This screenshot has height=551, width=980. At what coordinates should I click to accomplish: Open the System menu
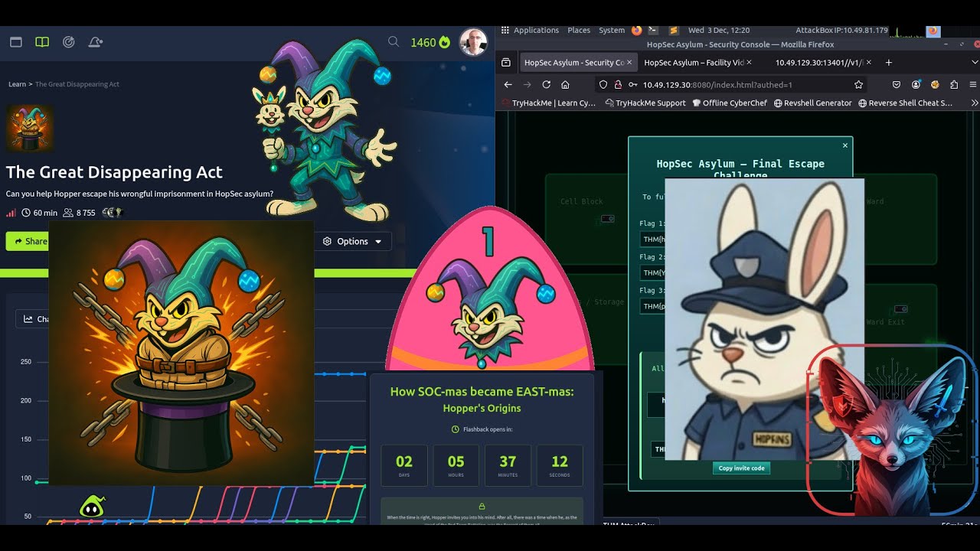click(612, 31)
